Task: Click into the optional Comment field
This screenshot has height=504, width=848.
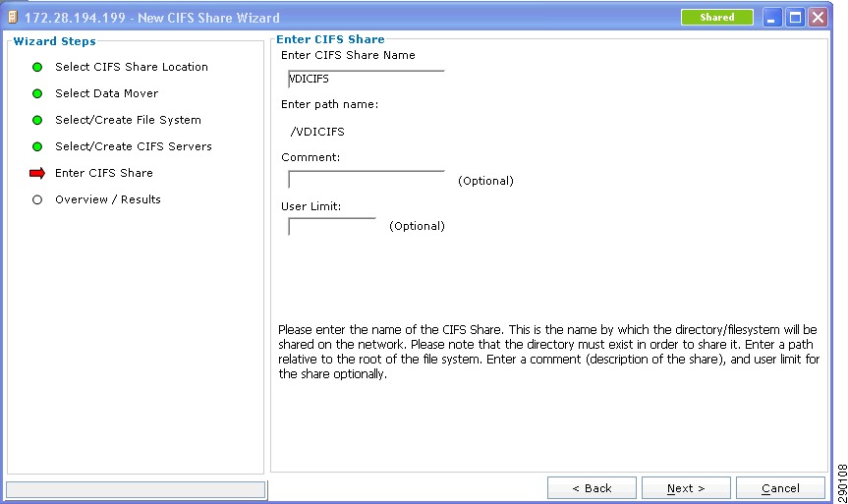Action: pyautogui.click(x=367, y=180)
